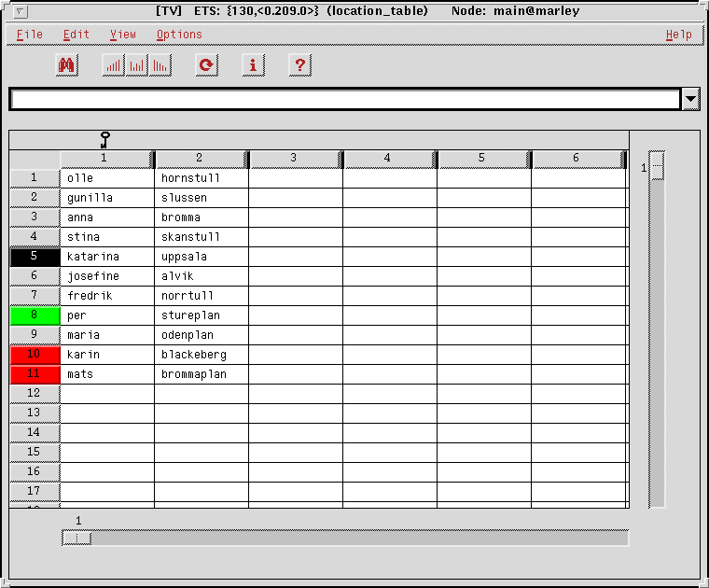709x588 pixels.
Task: Open the Options menu
Action: click(179, 35)
